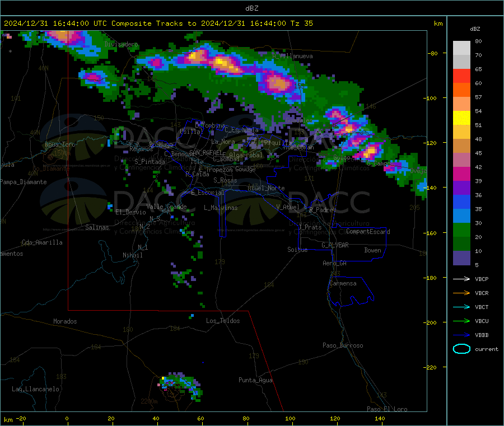Image resolution: width=504 pixels, height=426 pixels.
Task: Click the radar echo near Punta_Agua
Action: [181, 386]
